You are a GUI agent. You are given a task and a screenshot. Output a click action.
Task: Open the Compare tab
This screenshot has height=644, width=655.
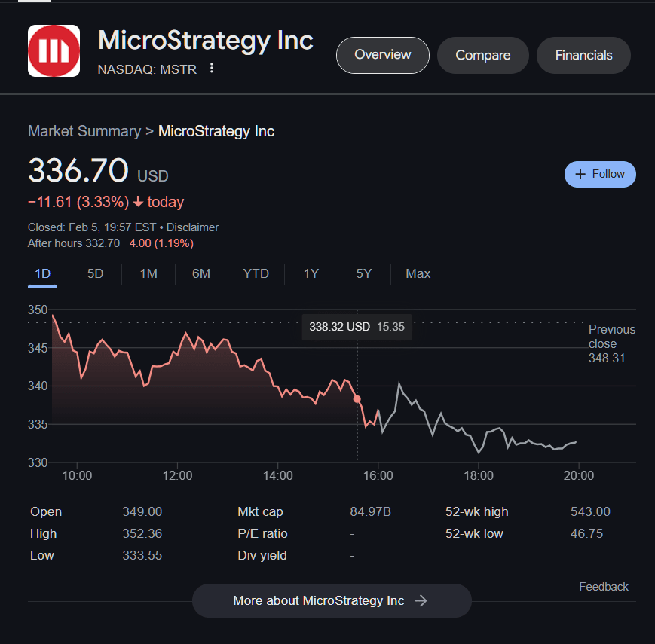(482, 55)
